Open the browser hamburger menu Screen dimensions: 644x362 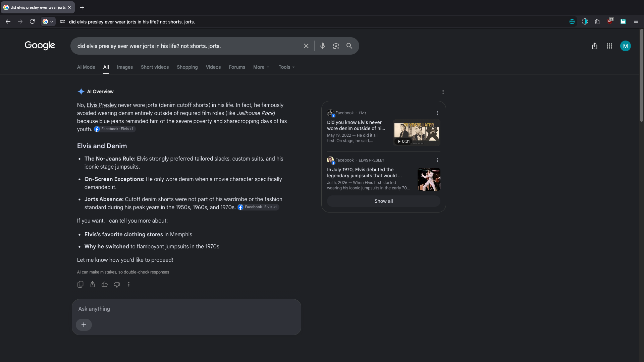[x=636, y=21]
